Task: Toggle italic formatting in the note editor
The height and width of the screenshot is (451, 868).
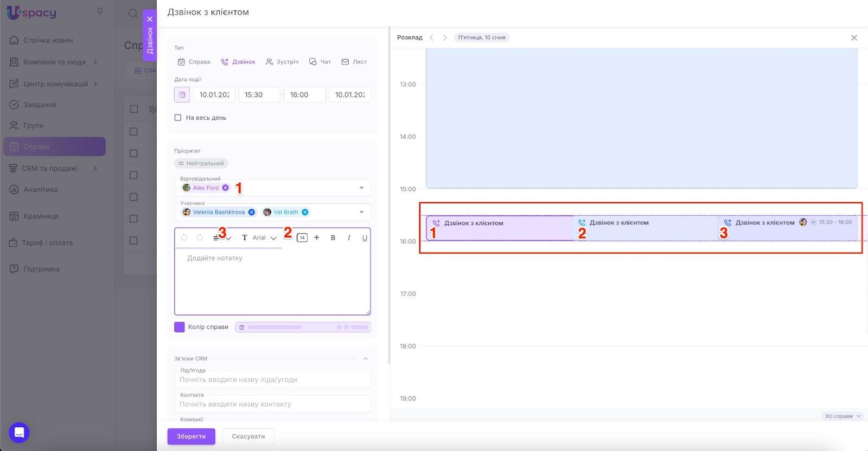Action: coord(349,237)
